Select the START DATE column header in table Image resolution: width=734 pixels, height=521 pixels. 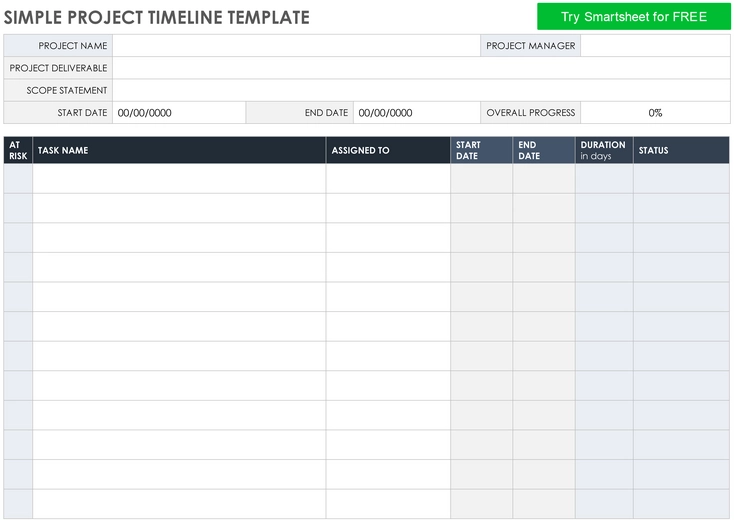481,150
